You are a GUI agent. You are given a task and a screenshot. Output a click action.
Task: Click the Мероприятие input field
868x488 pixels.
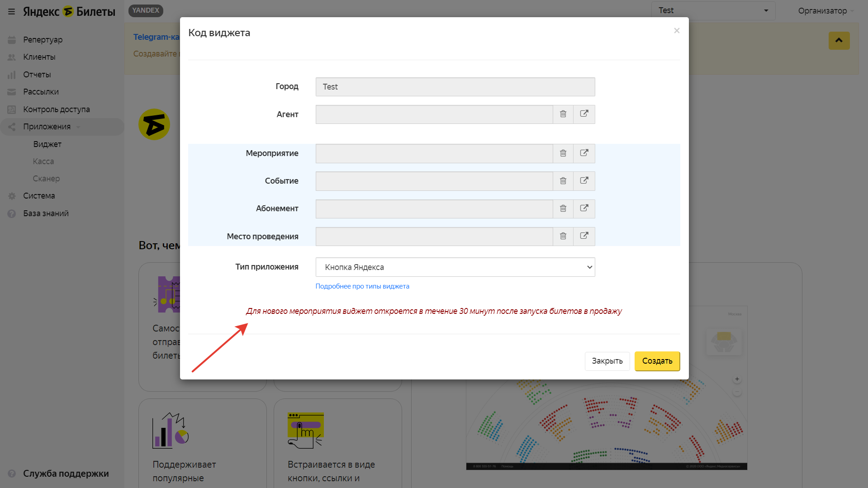[434, 153]
